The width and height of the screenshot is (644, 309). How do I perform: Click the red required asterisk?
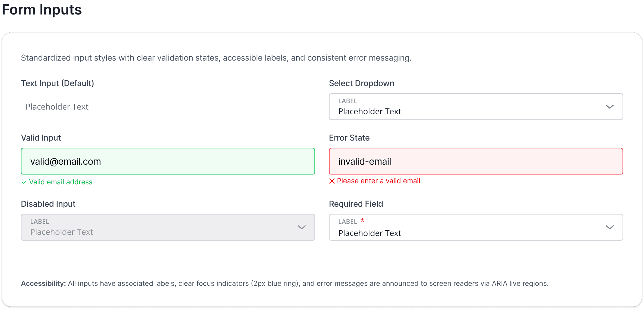[x=362, y=221]
